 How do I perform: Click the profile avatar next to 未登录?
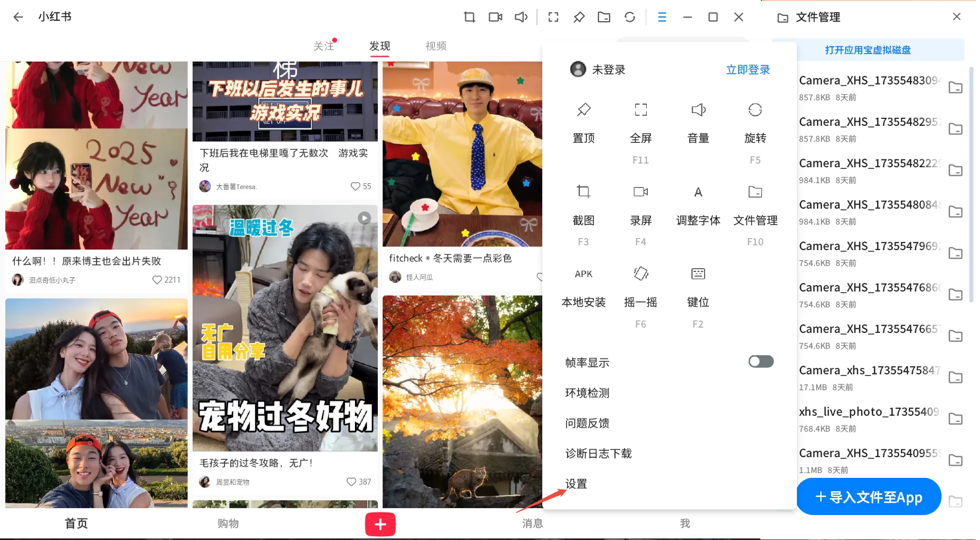[x=578, y=69]
